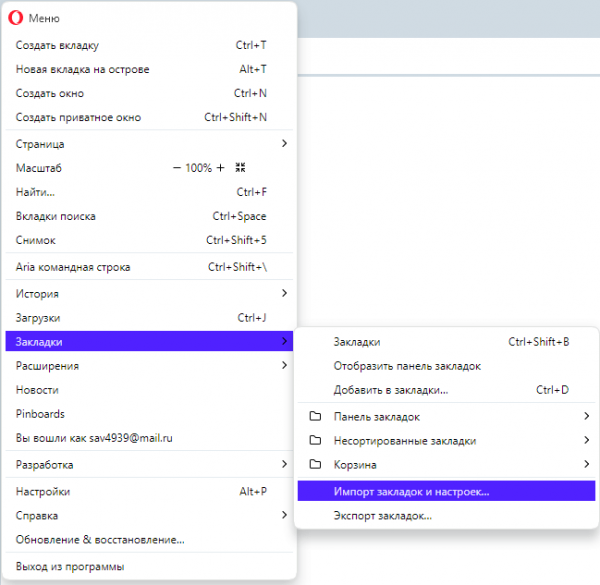Click the Расширения menu label
Image resolution: width=600 pixels, height=585 pixels.
[x=47, y=366]
